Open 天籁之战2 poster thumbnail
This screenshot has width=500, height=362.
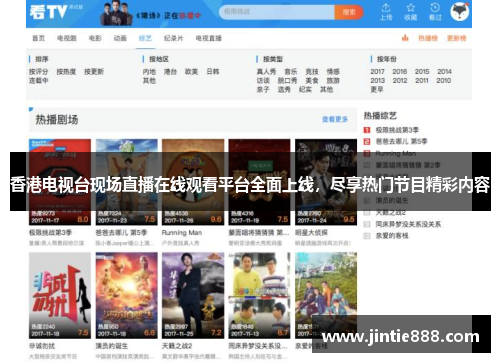(193, 295)
